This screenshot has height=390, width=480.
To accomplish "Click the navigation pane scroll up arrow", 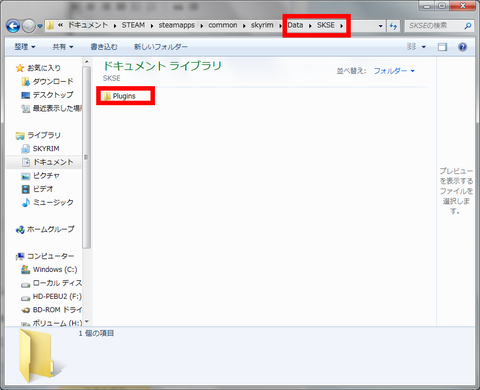I will tap(86, 62).
